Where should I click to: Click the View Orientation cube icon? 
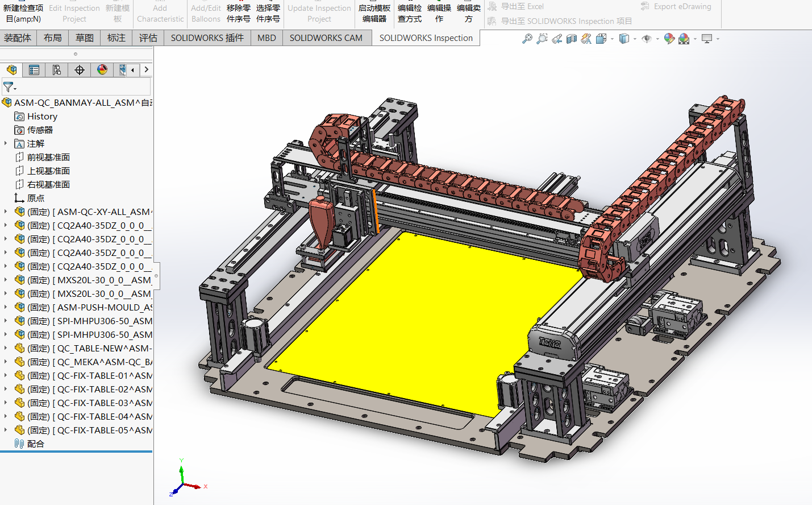tap(601, 39)
